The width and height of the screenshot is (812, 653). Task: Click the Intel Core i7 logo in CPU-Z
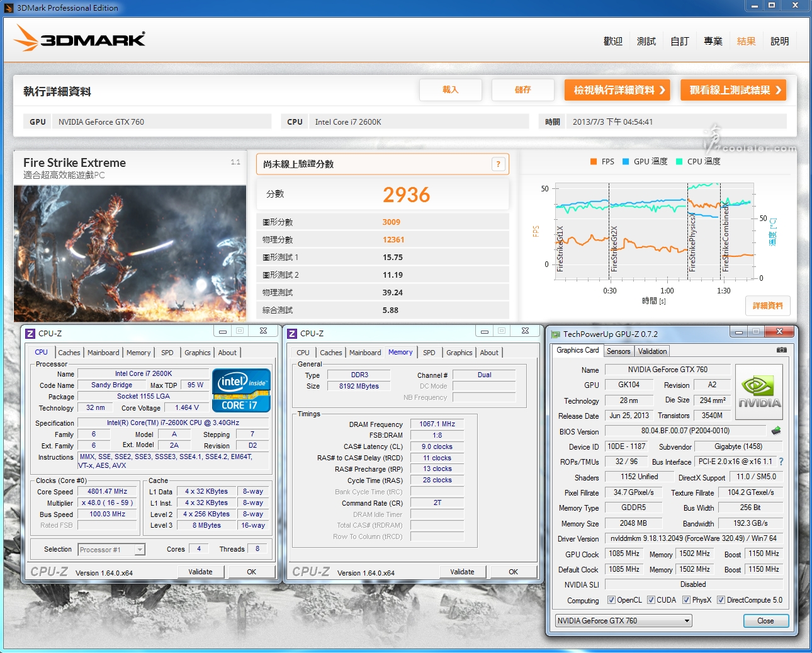[x=241, y=390]
